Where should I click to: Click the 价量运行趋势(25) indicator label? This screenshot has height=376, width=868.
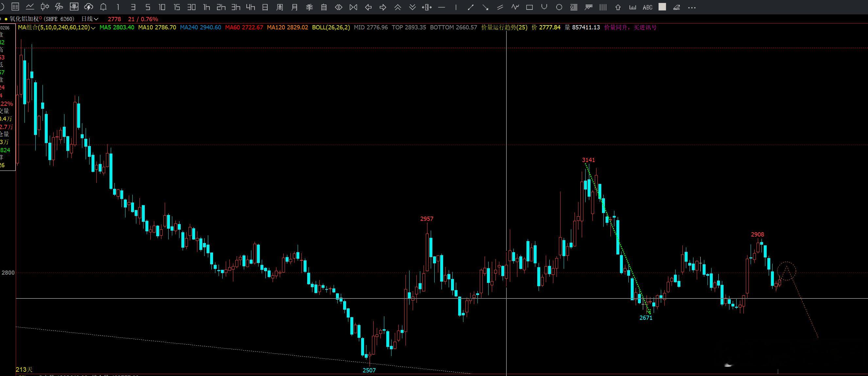(x=504, y=28)
